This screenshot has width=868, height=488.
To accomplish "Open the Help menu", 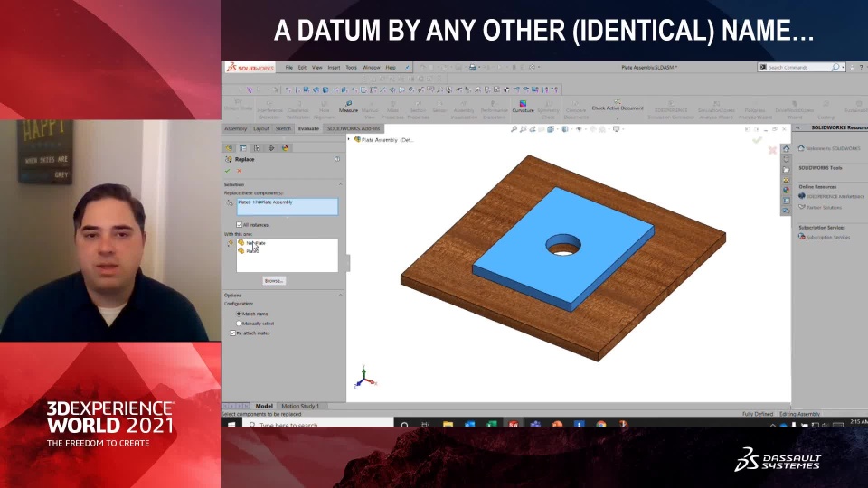I will (x=391, y=68).
